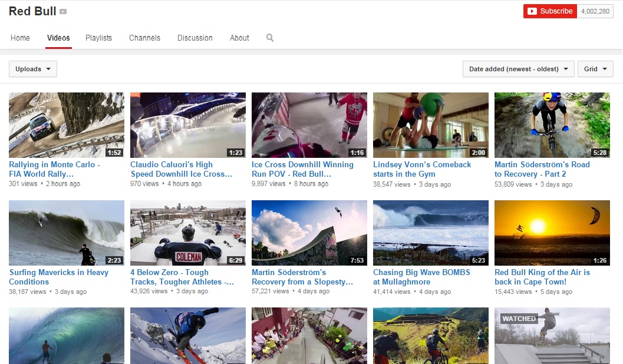Expand the Uploads dropdown
The image size is (623, 364).
pos(33,69)
